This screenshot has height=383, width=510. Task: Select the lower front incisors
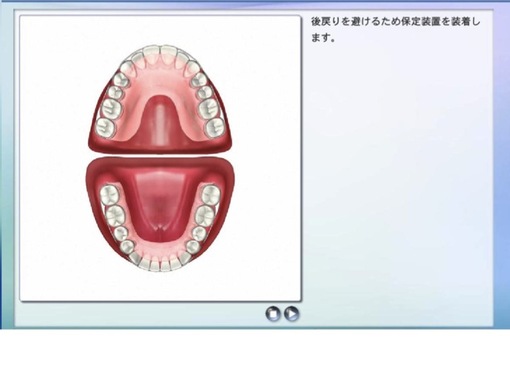(160, 264)
